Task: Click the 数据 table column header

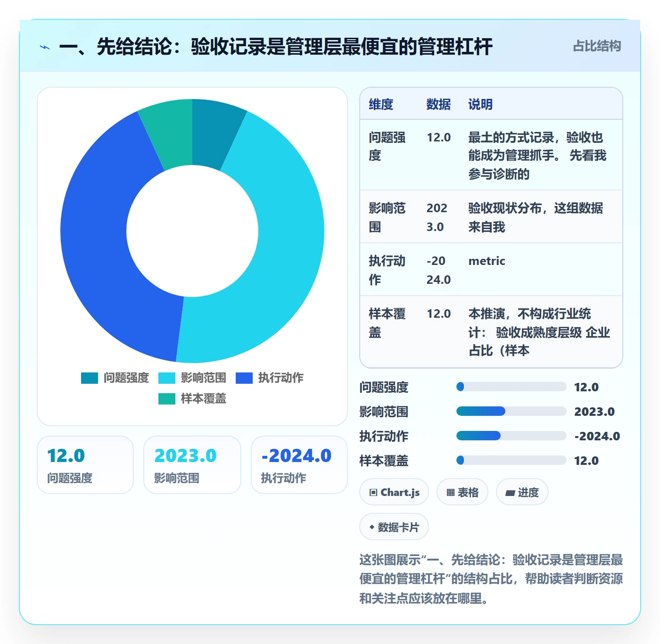Action: [x=438, y=104]
